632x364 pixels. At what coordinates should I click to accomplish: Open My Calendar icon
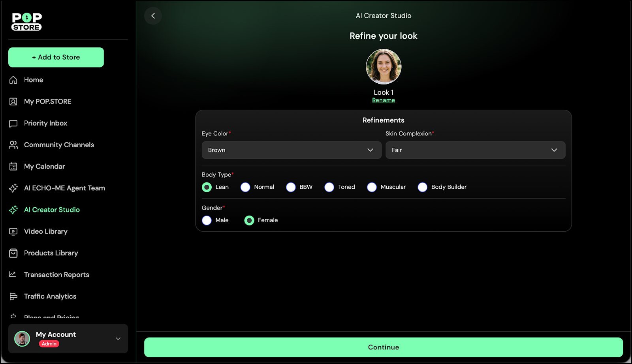pos(13,167)
